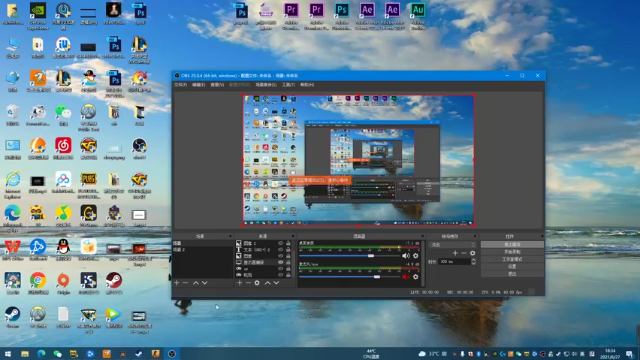Lock the display capture source

288,262
